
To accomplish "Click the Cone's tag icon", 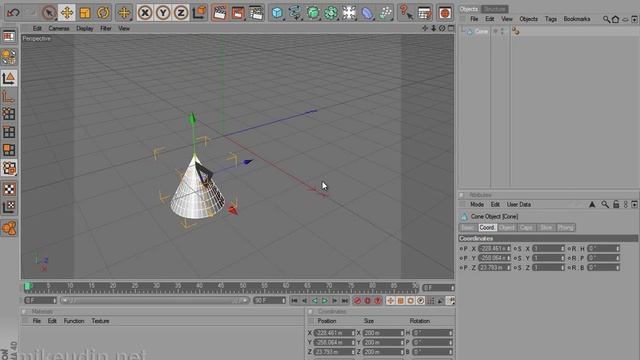I will (516, 31).
